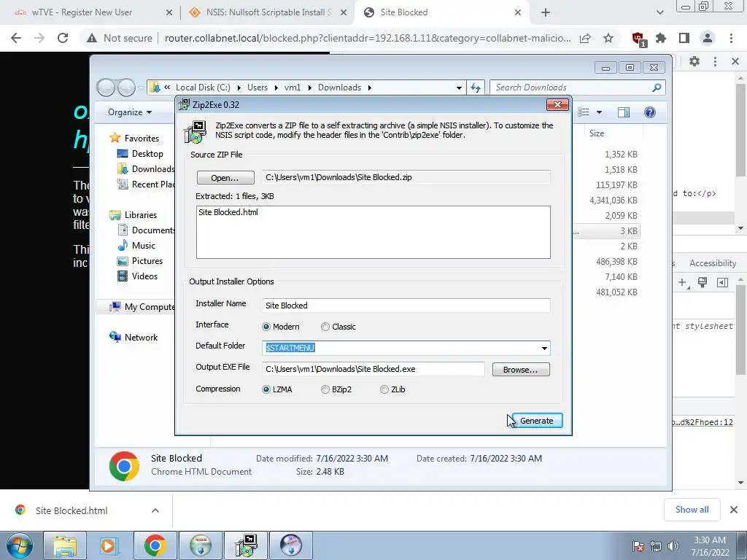This screenshot has width=747, height=560.
Task: Click the Open... source ZIP button
Action: [225, 178]
